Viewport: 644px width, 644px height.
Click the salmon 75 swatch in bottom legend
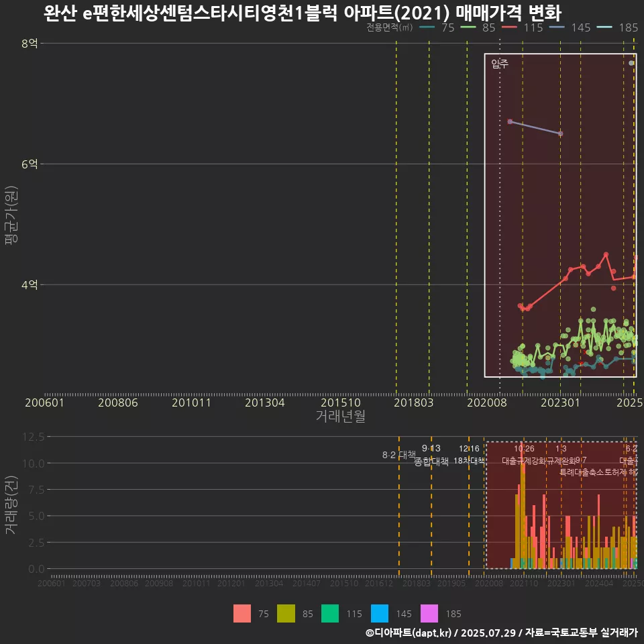pos(242,614)
